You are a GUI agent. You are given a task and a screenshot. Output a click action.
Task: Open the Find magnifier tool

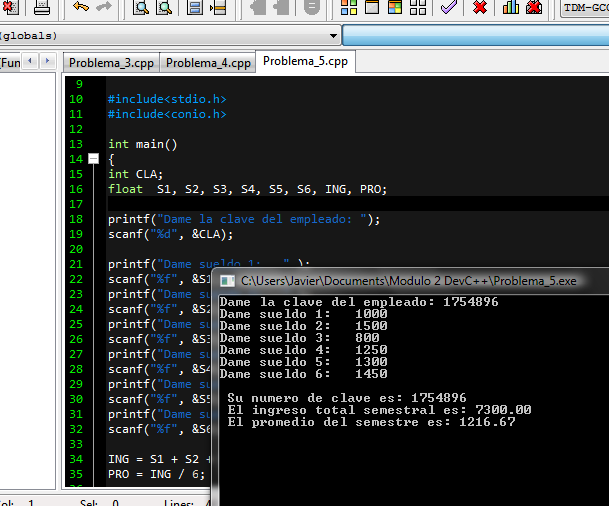coord(140,7)
